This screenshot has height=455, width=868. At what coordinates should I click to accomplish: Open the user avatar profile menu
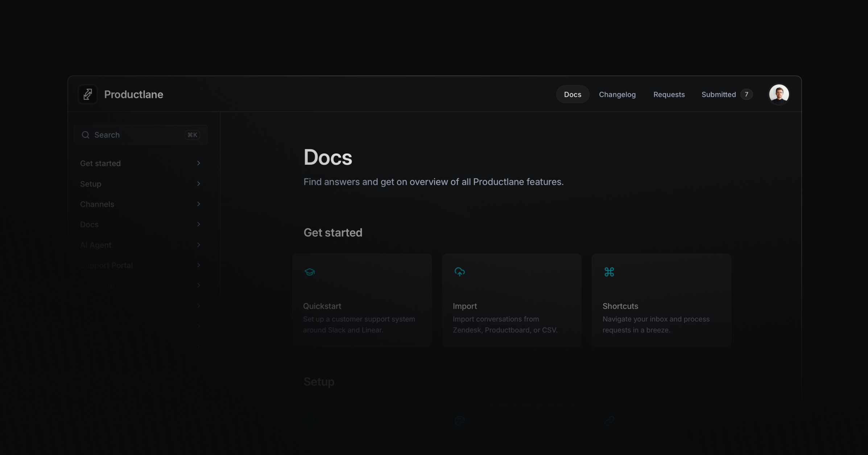[779, 94]
